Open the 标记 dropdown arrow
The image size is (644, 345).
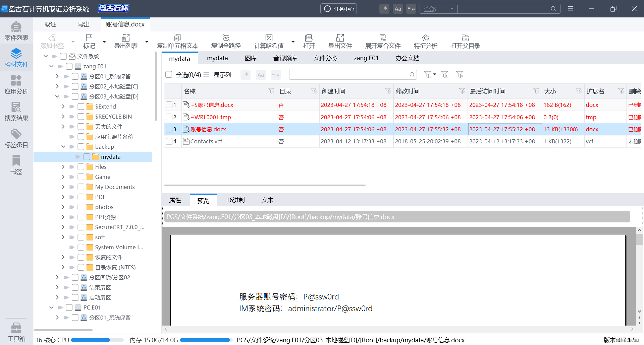(104, 42)
